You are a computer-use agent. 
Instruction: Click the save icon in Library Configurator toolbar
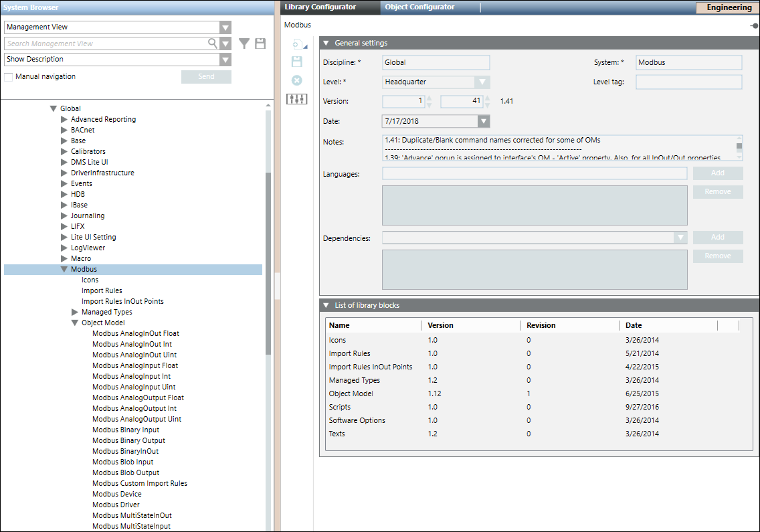click(x=296, y=62)
